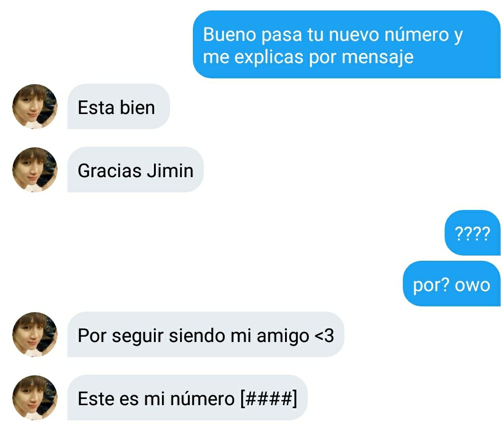Viewport: 504px width, 437px height.
Task: Select the 'Gracias Jimin' message bubble
Action: pyautogui.click(x=135, y=170)
